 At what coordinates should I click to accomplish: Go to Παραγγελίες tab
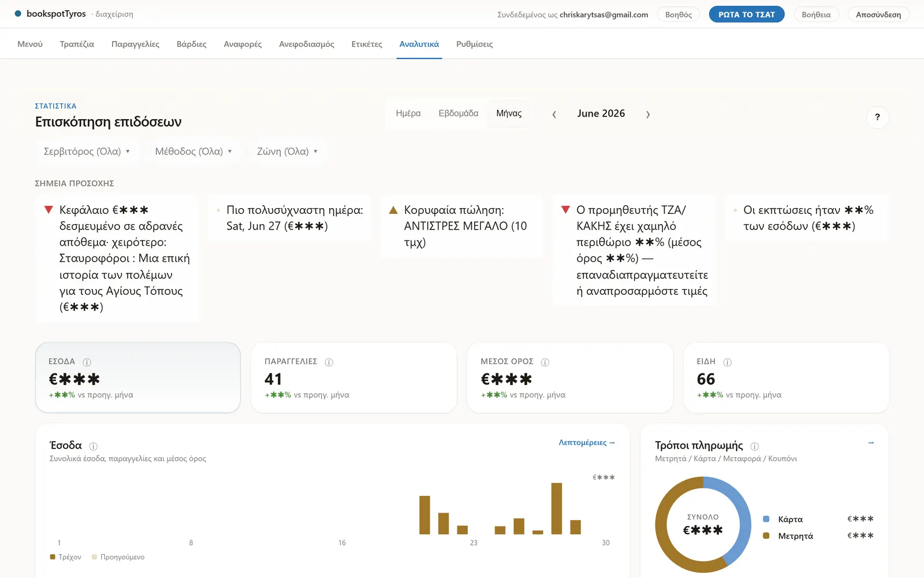pyautogui.click(x=135, y=44)
